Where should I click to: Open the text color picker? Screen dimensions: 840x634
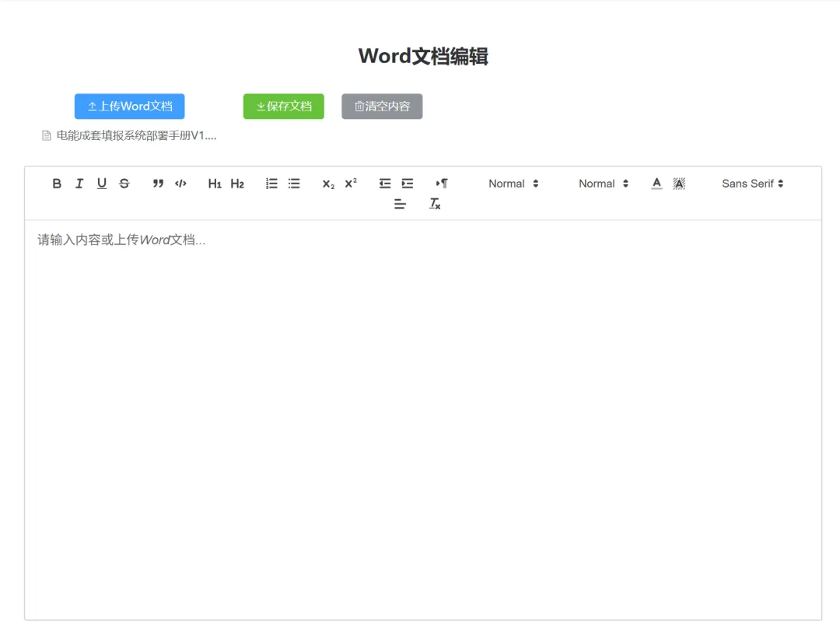(x=656, y=184)
